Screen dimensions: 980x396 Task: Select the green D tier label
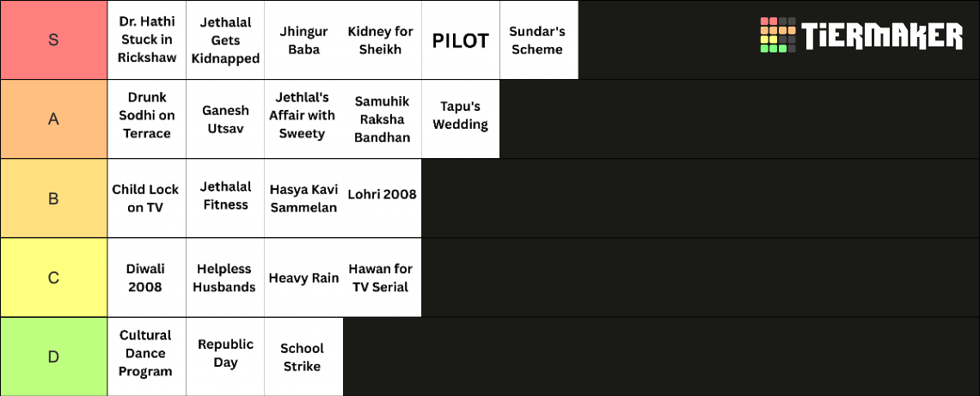54,356
